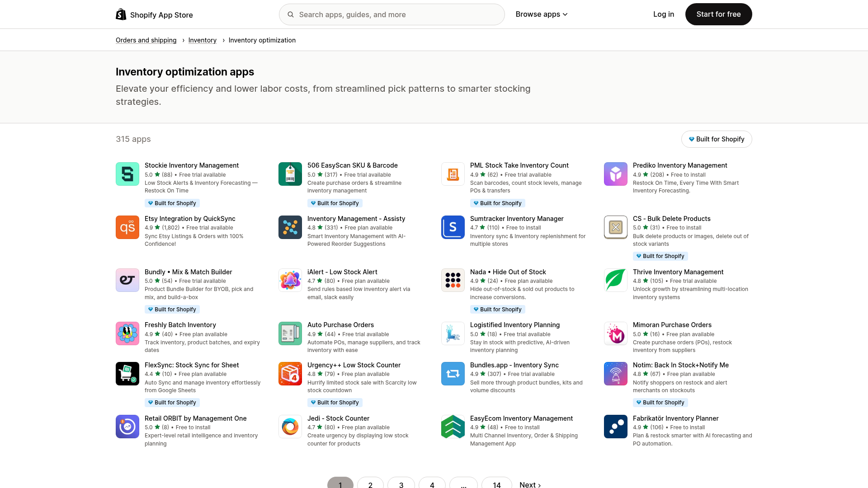The height and width of the screenshot is (488, 868).
Task: Open Thrive Inventory Management title link
Action: click(x=678, y=272)
